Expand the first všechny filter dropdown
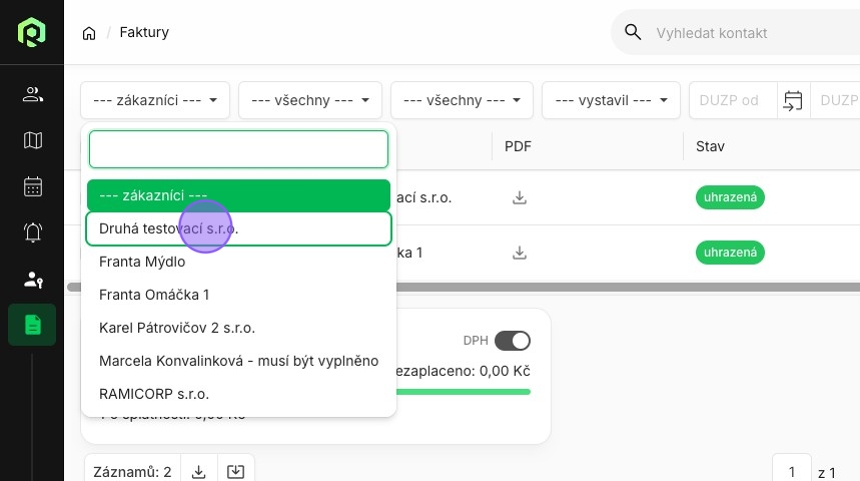860x481 pixels. [x=310, y=100]
